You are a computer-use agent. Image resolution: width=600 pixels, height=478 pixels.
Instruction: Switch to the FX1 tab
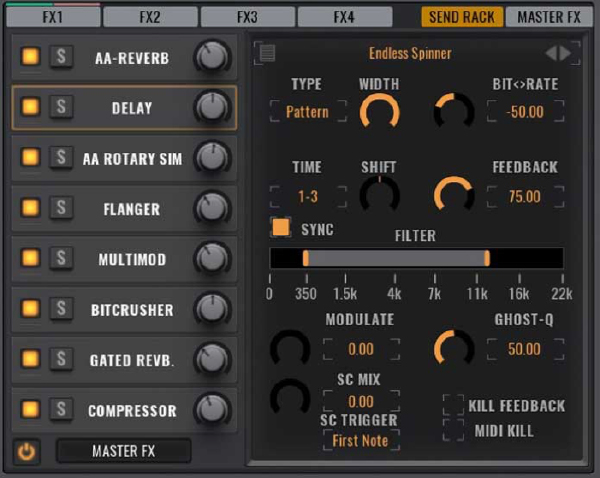53,17
